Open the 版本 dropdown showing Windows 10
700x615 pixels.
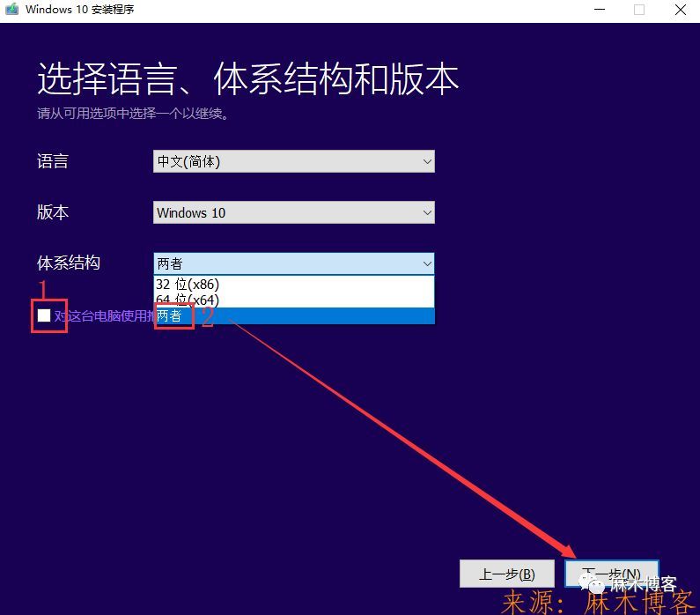coord(294,212)
